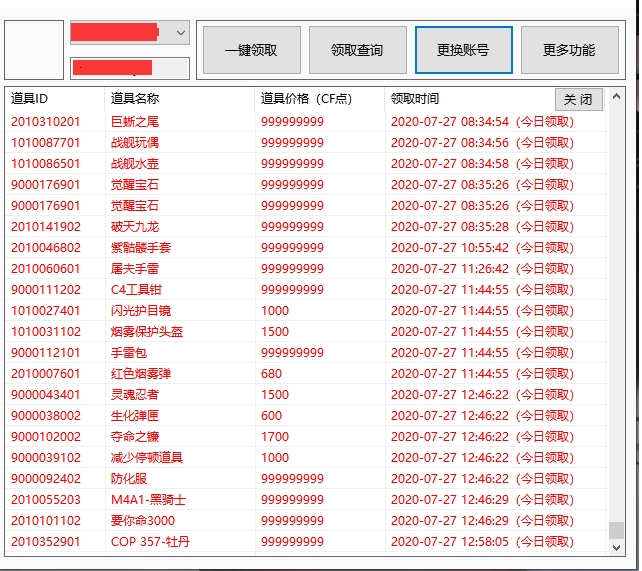Click the redacted input field below the dropdown
642x571 pixels.
[130, 68]
